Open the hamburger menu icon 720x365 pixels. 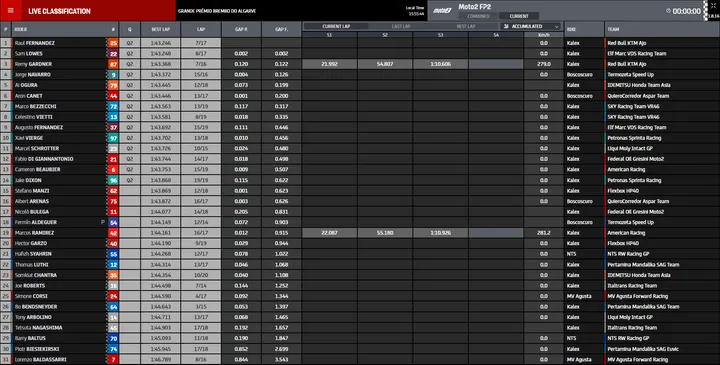[x=11, y=11]
